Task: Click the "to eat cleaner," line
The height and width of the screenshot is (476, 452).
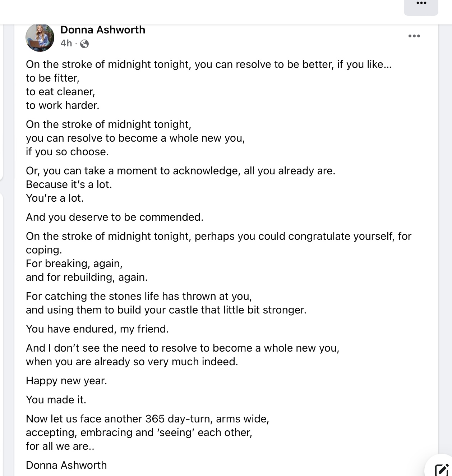Action: coord(60,92)
